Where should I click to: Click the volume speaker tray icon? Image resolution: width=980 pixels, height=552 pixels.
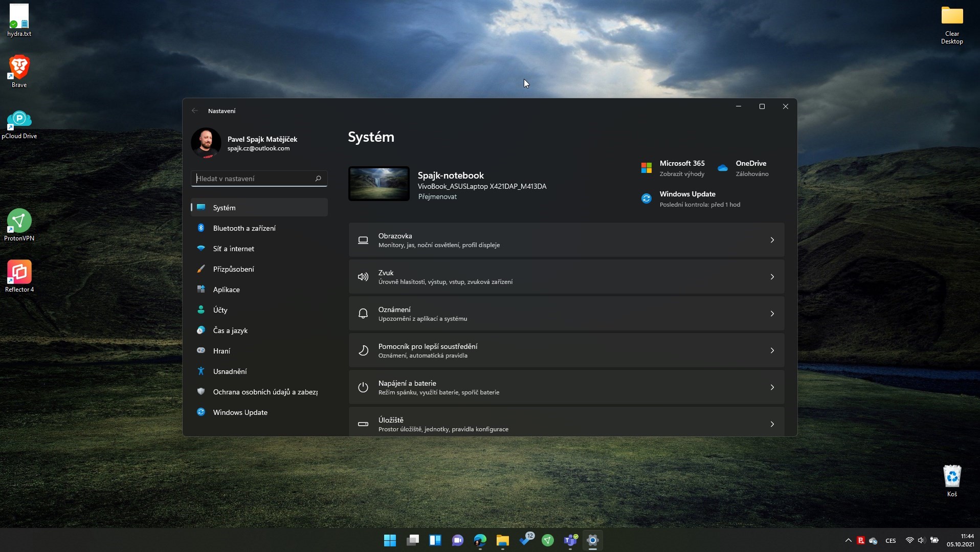tap(922, 540)
